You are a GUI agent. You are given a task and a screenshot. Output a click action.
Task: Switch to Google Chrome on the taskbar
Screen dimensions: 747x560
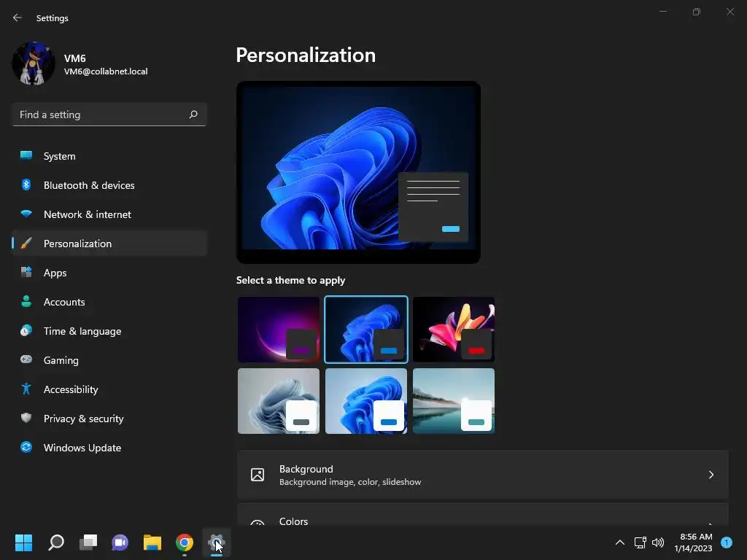pyautogui.click(x=185, y=542)
